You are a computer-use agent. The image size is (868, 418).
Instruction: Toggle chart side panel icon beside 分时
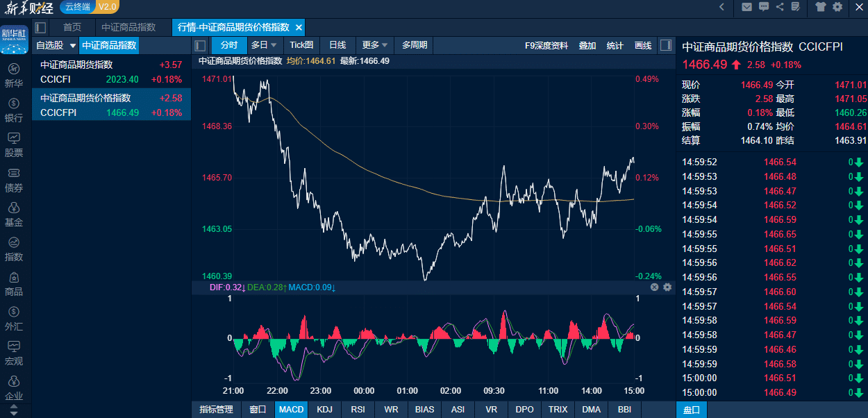[200, 45]
